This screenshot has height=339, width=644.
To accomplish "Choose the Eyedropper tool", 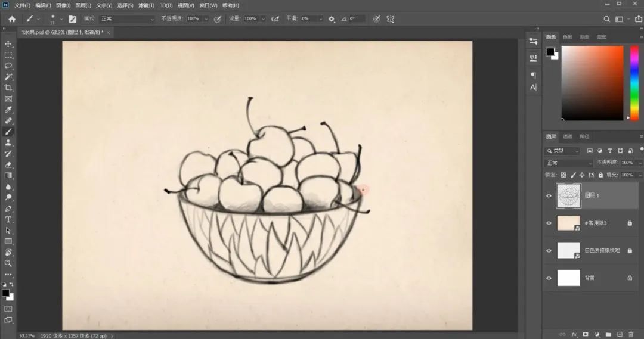I will (x=8, y=110).
